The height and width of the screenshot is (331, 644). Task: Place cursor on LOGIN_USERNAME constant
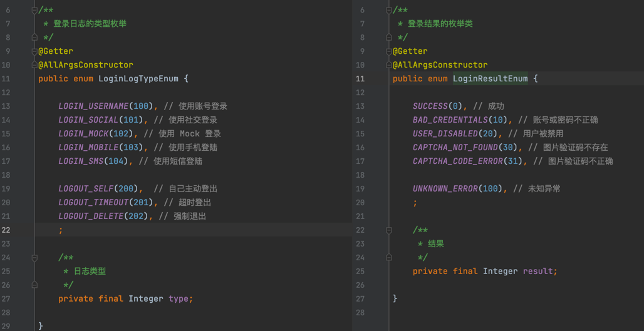click(x=93, y=106)
